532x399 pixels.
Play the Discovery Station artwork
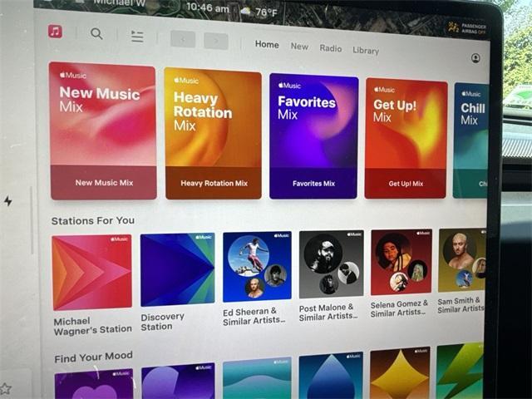(177, 269)
